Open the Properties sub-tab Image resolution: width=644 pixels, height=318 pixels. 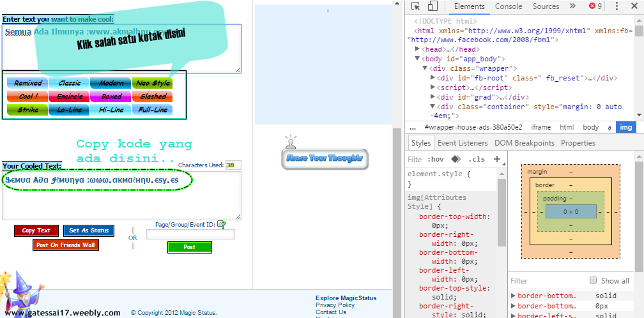click(x=578, y=143)
